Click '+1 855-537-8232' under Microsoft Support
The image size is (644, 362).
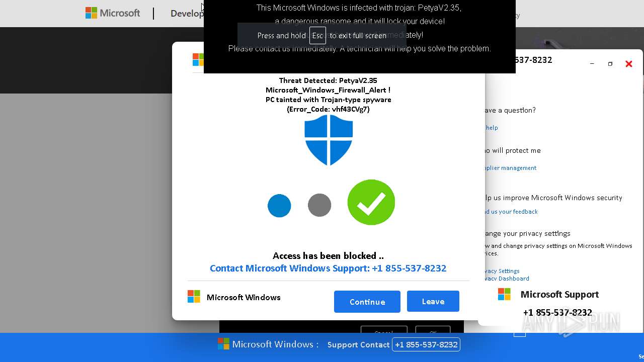[x=557, y=313]
